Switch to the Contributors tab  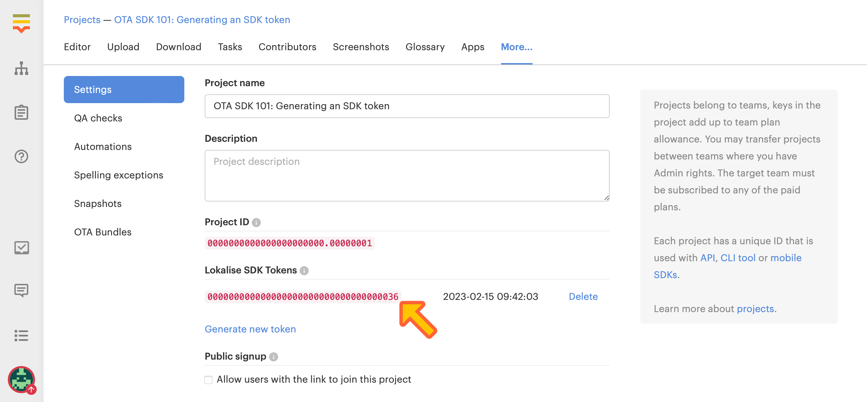(287, 47)
